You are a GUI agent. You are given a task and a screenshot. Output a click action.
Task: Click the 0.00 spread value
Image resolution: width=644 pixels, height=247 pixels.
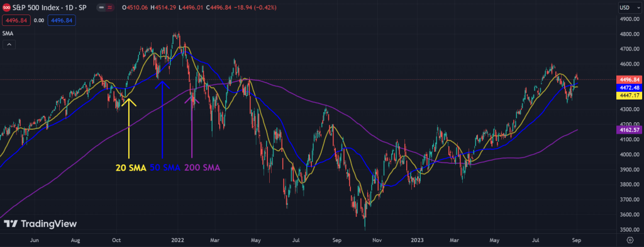[x=39, y=20]
